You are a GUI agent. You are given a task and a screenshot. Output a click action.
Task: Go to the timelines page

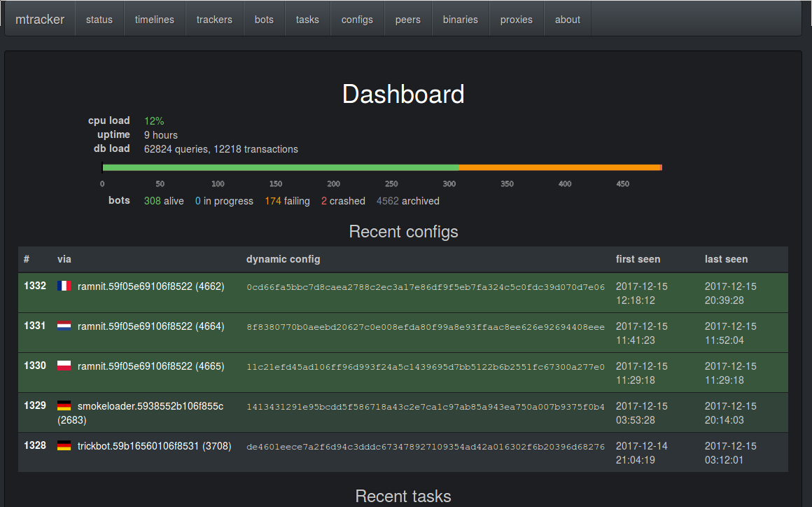155,20
